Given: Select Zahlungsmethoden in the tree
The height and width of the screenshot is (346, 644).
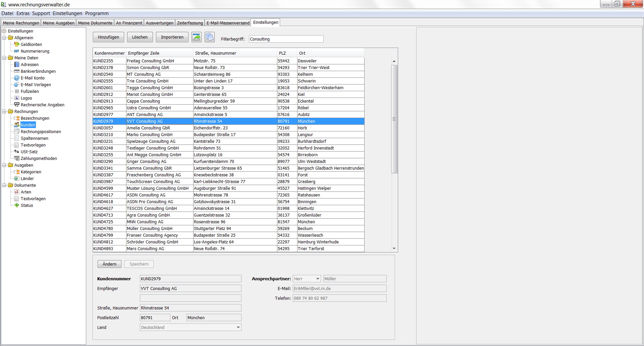Looking at the screenshot, I should (39, 159).
